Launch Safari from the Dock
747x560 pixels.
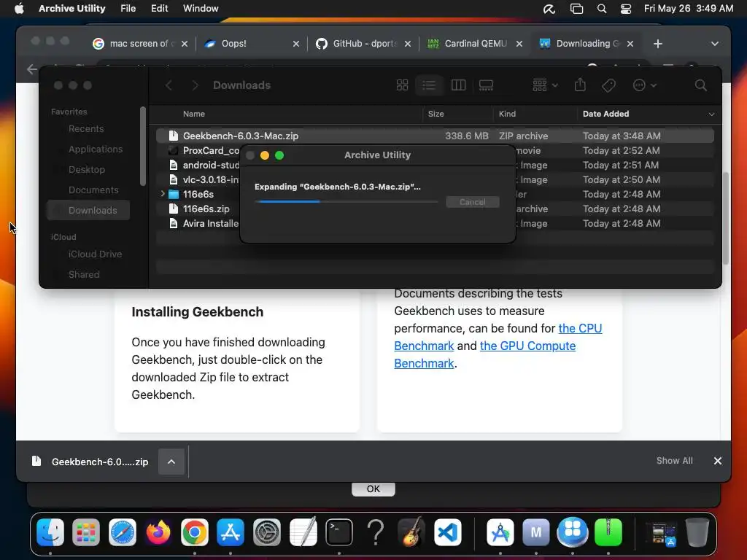tap(123, 532)
